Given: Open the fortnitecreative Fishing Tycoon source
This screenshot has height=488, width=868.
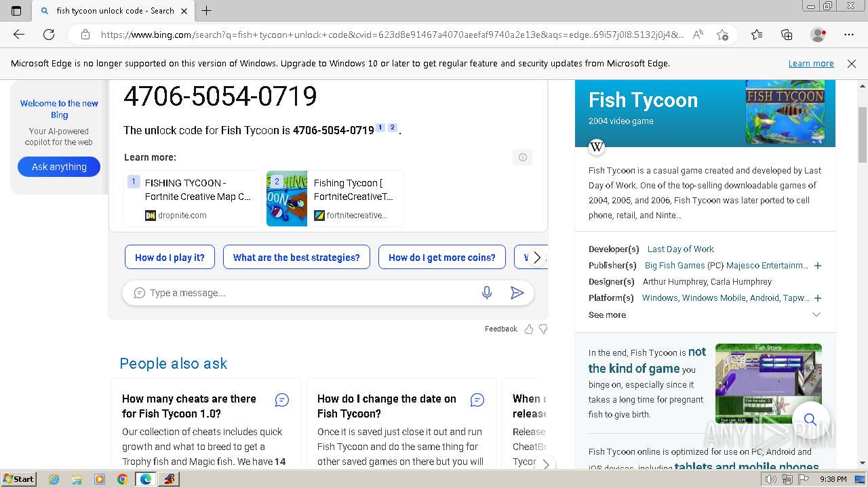Looking at the screenshot, I should click(335, 198).
